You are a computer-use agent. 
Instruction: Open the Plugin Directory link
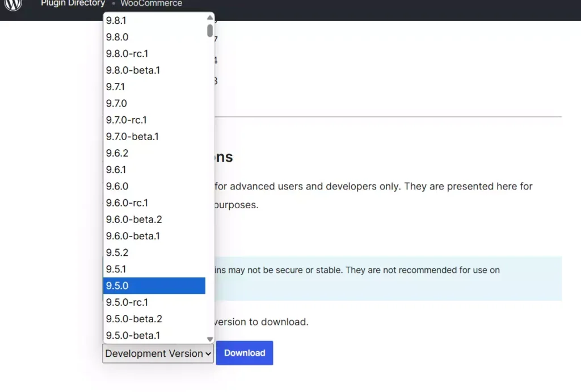click(x=73, y=3)
